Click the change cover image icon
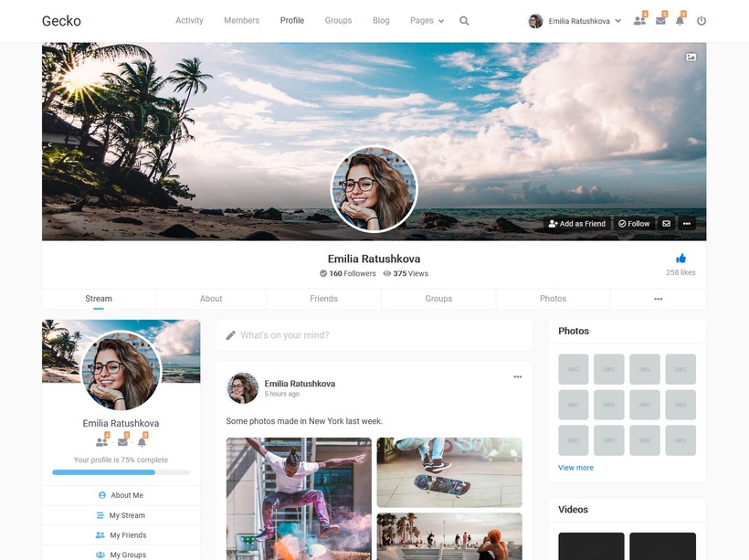The height and width of the screenshot is (560, 749). point(691,57)
